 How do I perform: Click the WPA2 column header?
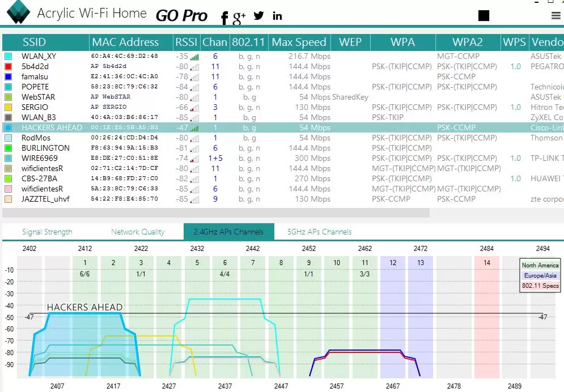click(x=468, y=42)
